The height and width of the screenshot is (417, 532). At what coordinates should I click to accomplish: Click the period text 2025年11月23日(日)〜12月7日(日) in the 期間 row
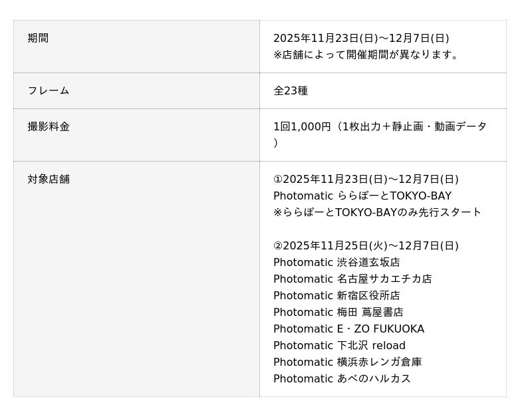tap(361, 39)
